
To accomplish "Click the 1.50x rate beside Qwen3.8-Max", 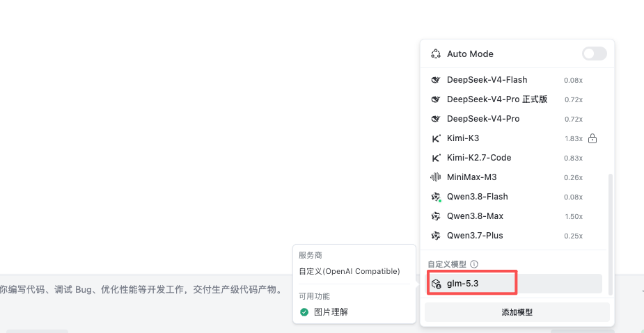I will [x=574, y=216].
